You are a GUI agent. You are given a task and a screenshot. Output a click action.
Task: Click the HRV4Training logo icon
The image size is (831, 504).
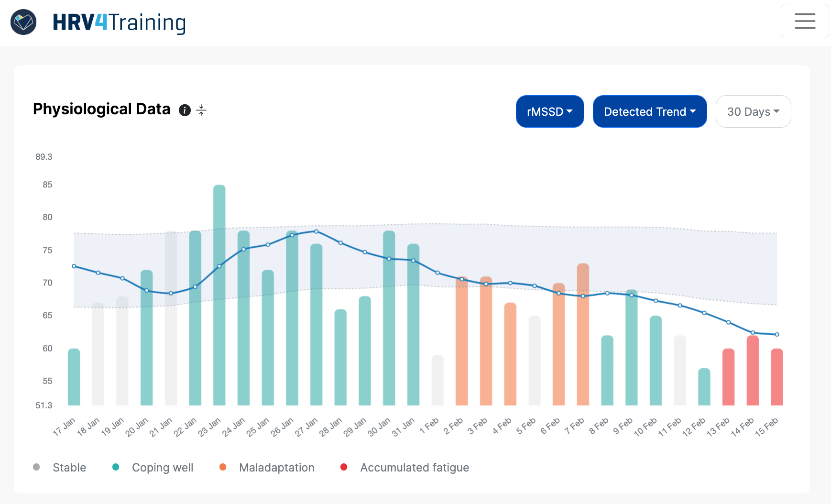[23, 22]
